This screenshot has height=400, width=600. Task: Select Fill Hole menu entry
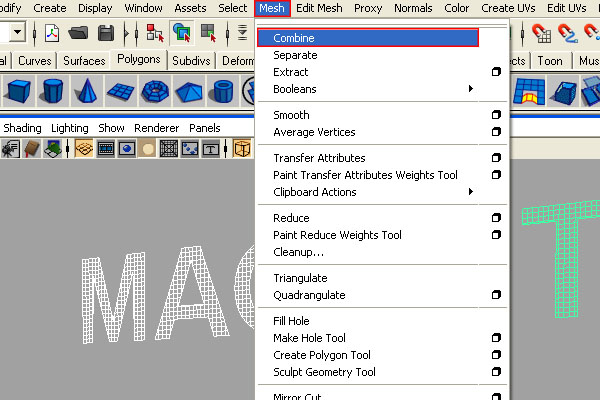(291, 321)
